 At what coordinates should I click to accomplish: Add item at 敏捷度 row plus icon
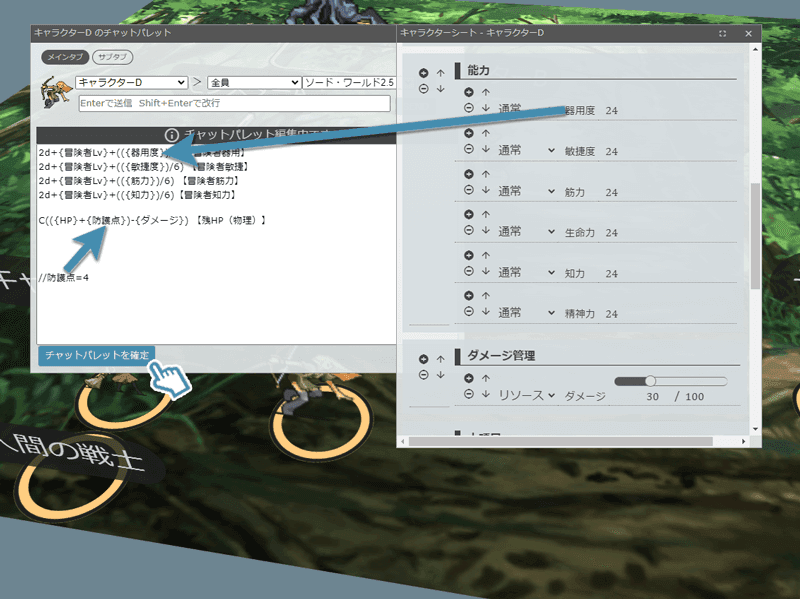pos(469,133)
